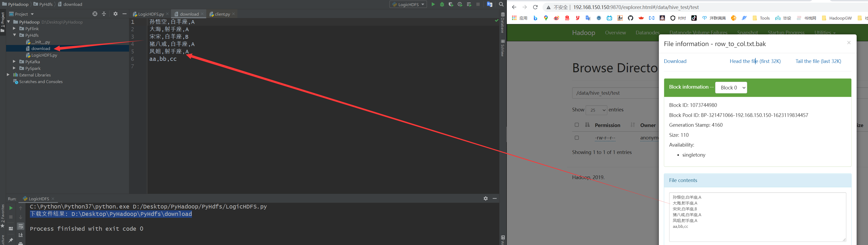Viewport: 868px width, 245px height.
Task: Click the /data/hive_test/test path input
Action: (x=615, y=93)
